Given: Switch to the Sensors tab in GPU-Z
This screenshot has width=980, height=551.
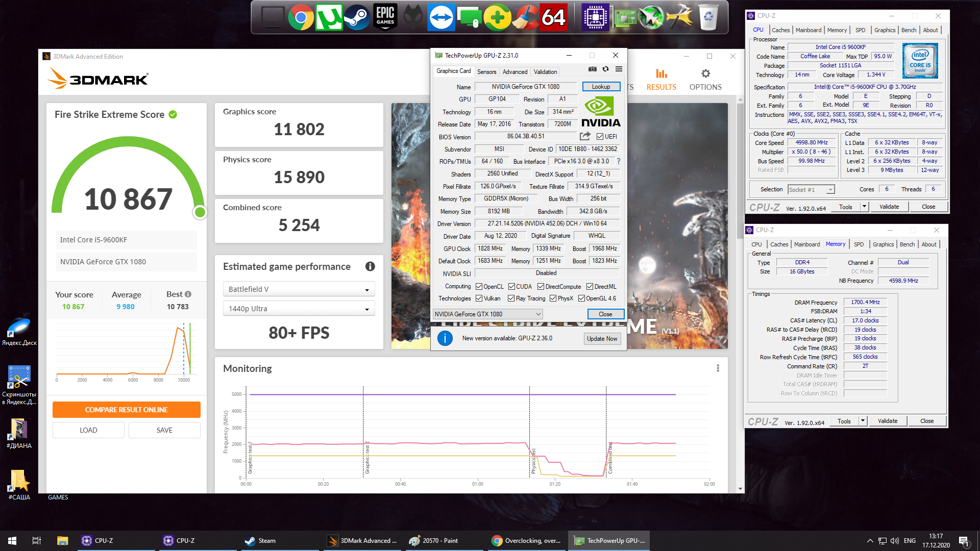Looking at the screenshot, I should click(486, 72).
